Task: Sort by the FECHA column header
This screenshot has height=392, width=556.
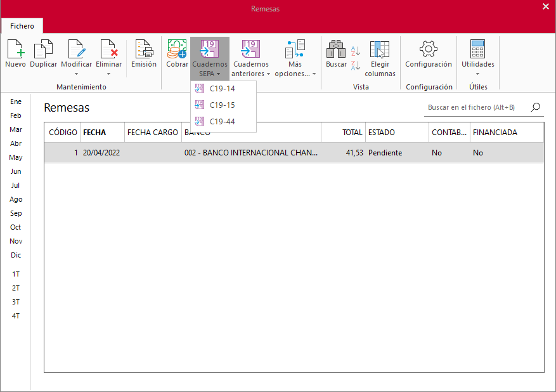Action: point(102,133)
